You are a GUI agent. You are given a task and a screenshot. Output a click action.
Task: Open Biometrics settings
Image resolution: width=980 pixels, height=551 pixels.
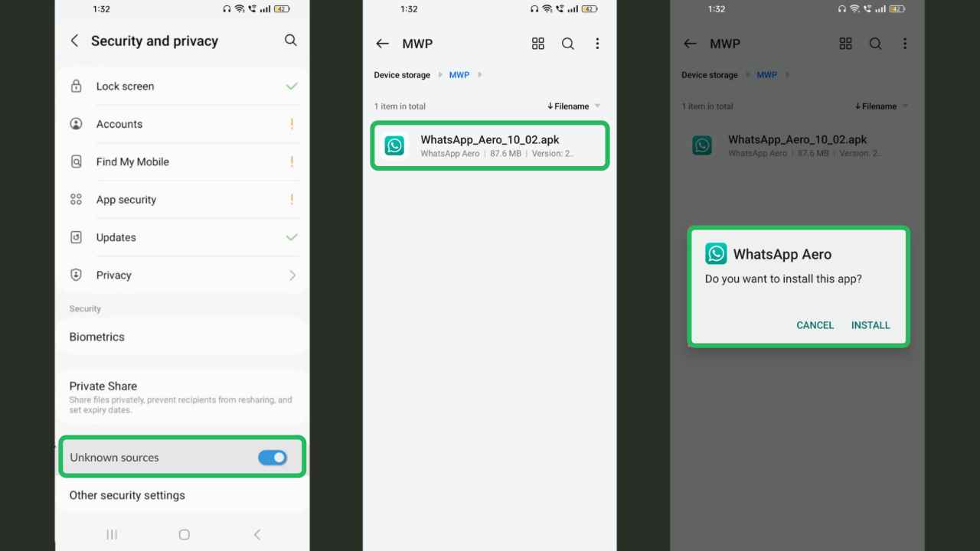(182, 337)
